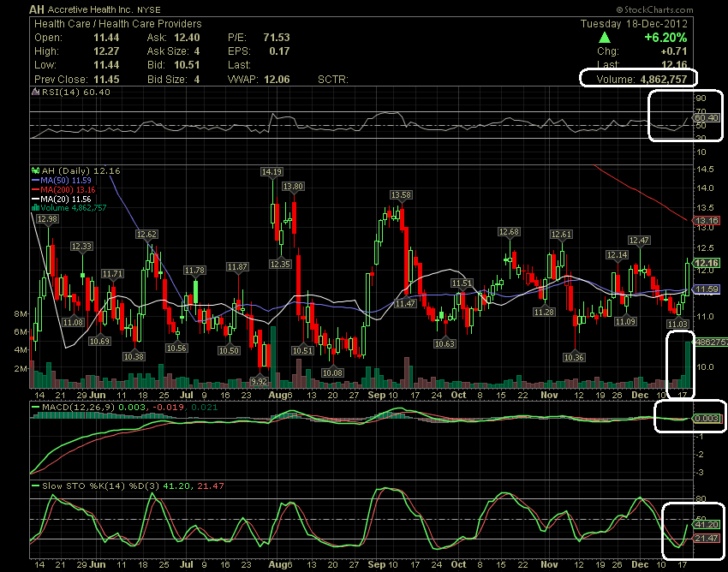Click the Sep label on price-panel date axis

pyautogui.click(x=376, y=395)
